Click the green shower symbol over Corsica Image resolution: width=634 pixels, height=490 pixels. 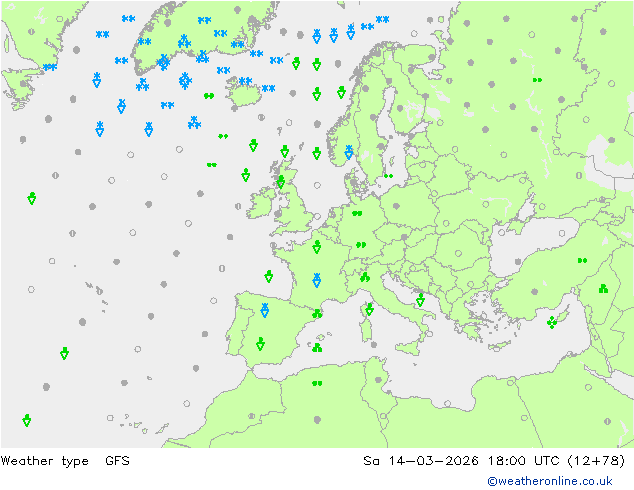click(x=369, y=309)
